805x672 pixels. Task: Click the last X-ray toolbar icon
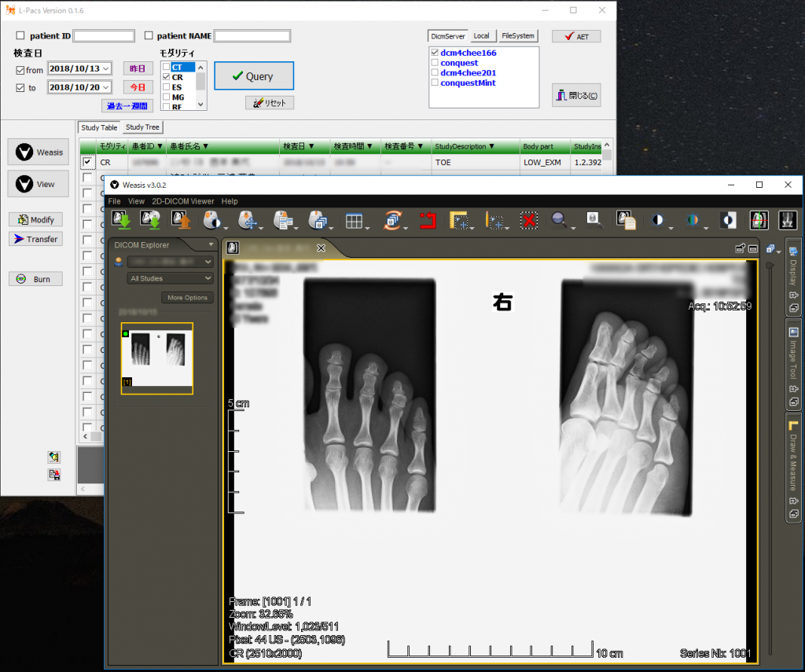788,220
